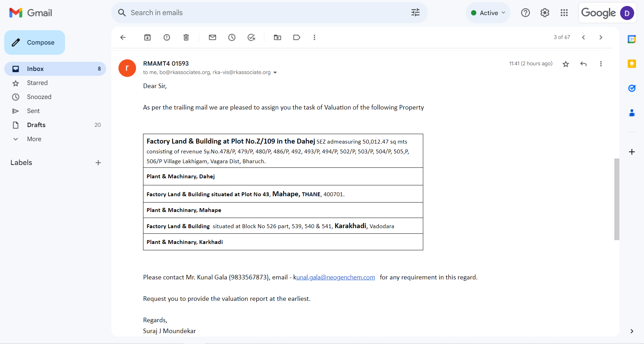644x344 pixels.
Task: Open Google apps grid
Action: click(x=564, y=13)
